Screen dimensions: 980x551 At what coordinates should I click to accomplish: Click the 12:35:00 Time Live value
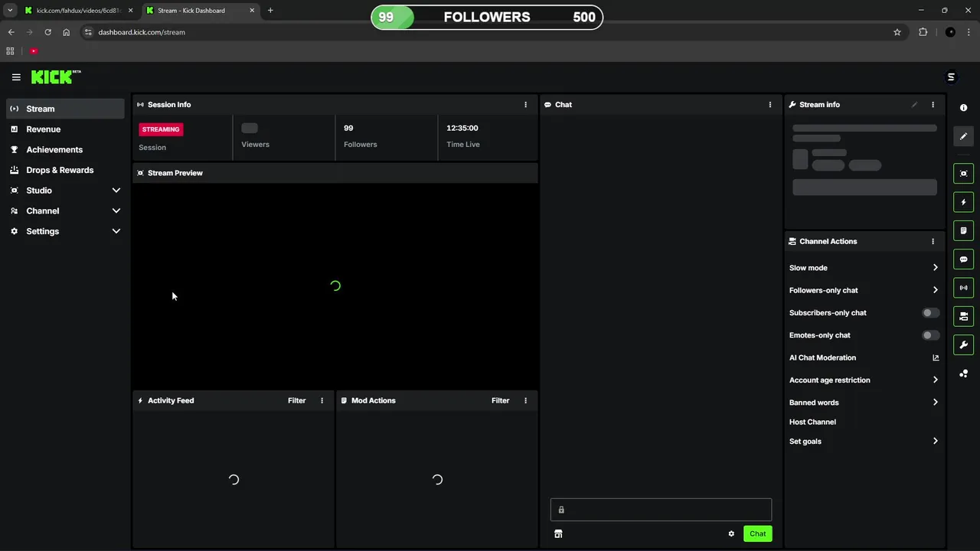pos(462,128)
